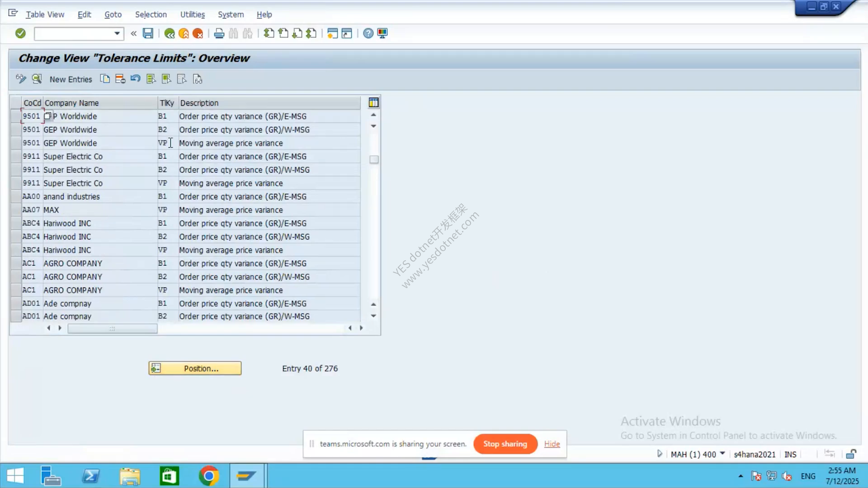Click the vertical scrollbar thumb of table
This screenshot has height=488, width=868.
(x=374, y=160)
